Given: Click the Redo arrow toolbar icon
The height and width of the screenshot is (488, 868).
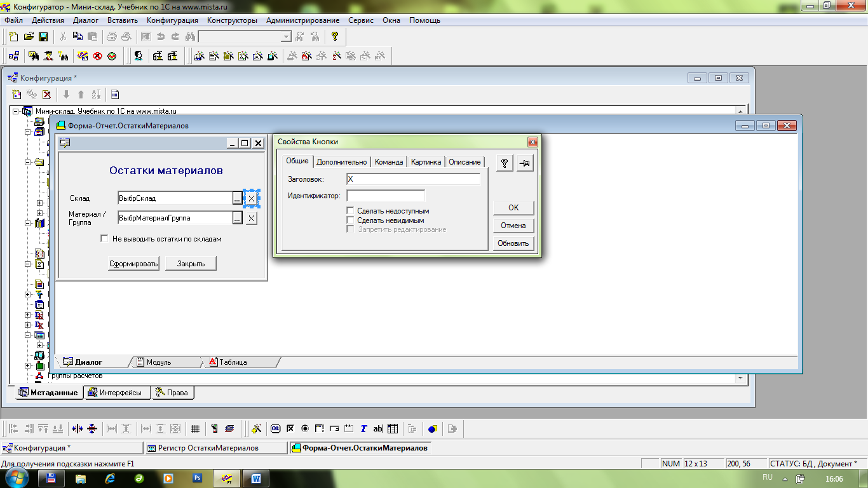Looking at the screenshot, I should tap(175, 37).
